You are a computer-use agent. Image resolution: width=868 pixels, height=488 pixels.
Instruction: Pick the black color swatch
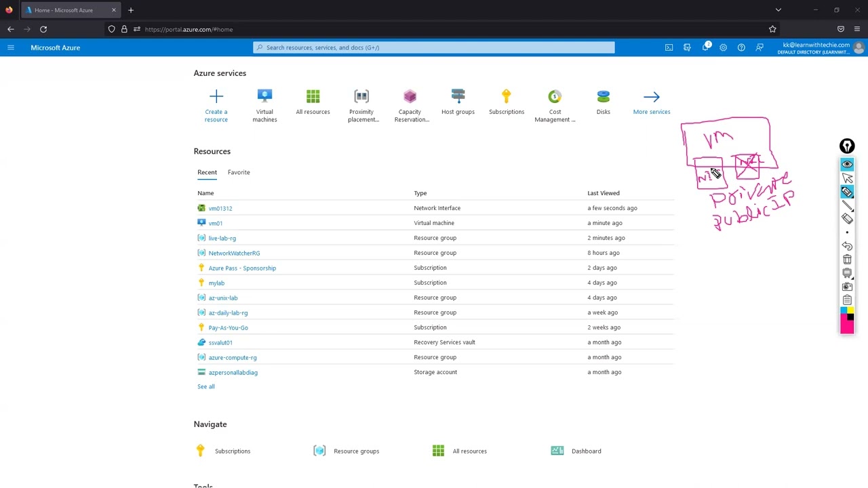tap(850, 317)
